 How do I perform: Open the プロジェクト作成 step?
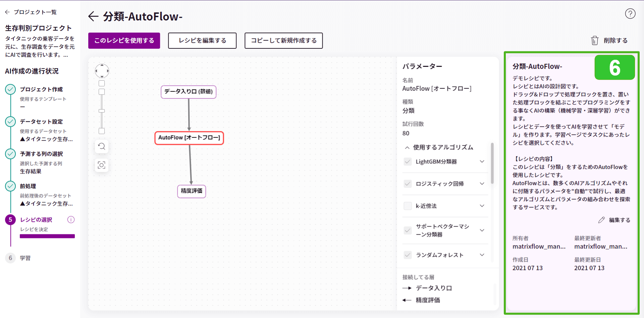pos(41,89)
